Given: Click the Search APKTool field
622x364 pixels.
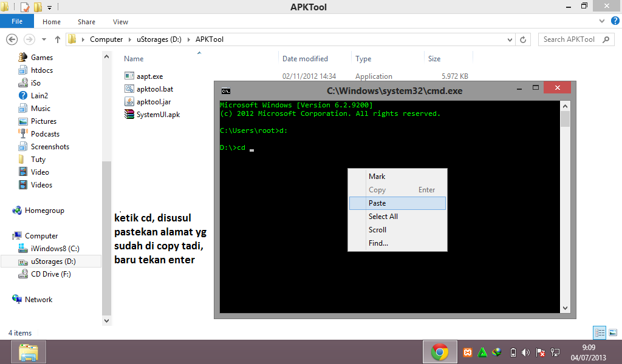Looking at the screenshot, I should click(x=576, y=39).
